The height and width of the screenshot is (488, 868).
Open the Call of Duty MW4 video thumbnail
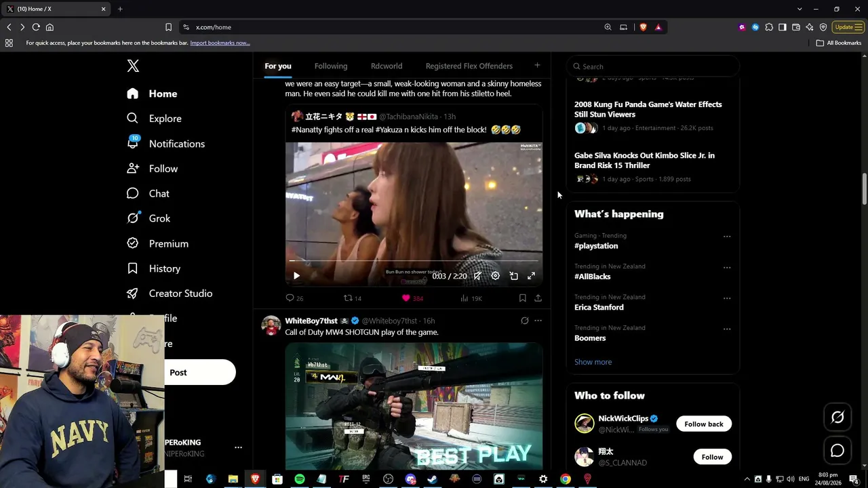coord(414,406)
